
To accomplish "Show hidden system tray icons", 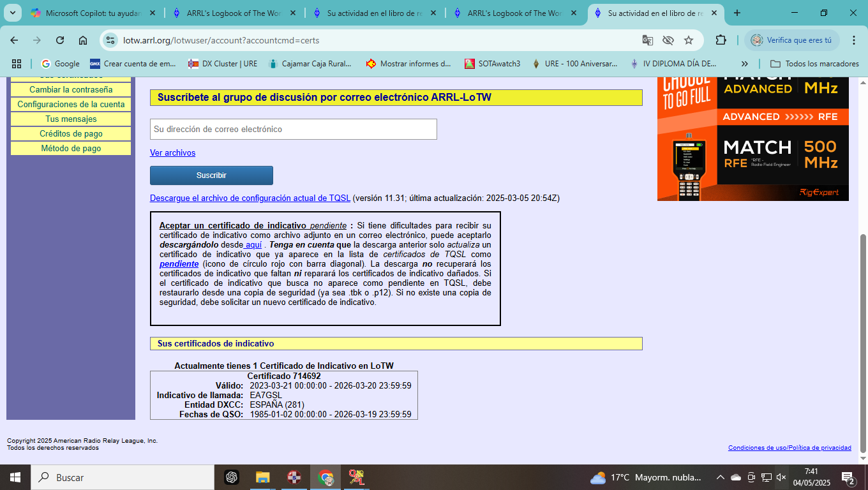I will [721, 477].
